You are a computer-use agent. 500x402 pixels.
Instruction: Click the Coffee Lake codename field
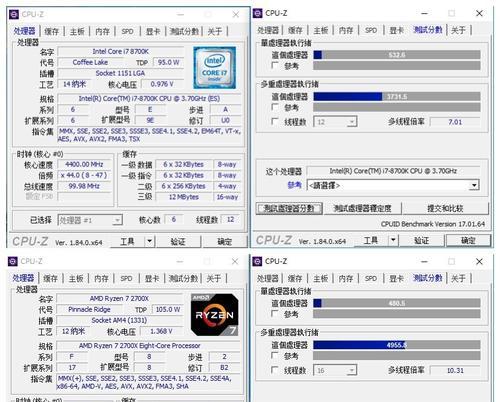[90, 62]
